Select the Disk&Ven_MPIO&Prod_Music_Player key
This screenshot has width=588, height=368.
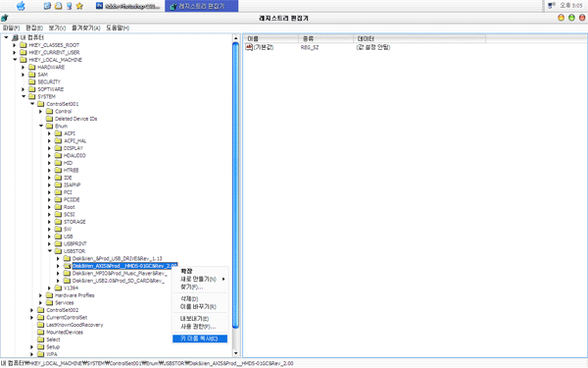(x=120, y=274)
